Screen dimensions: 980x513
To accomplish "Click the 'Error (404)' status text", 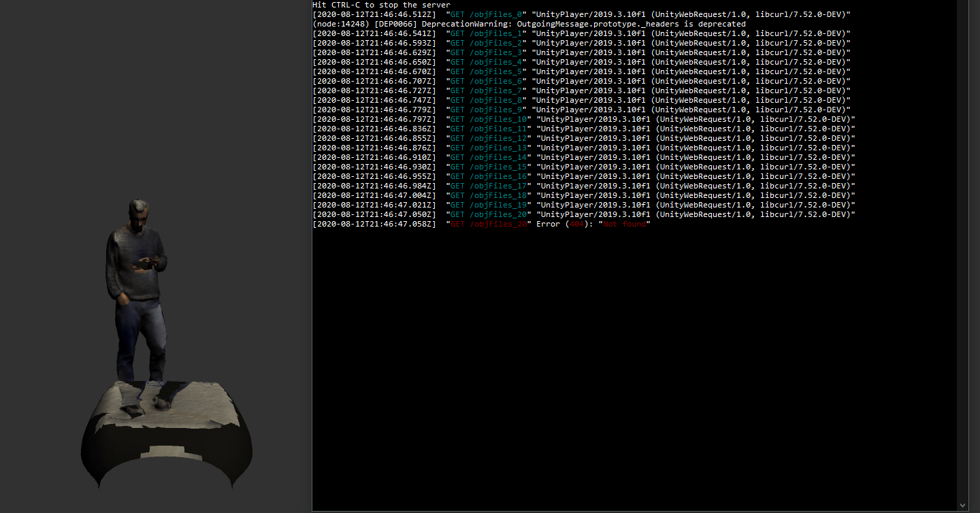I will [562, 224].
